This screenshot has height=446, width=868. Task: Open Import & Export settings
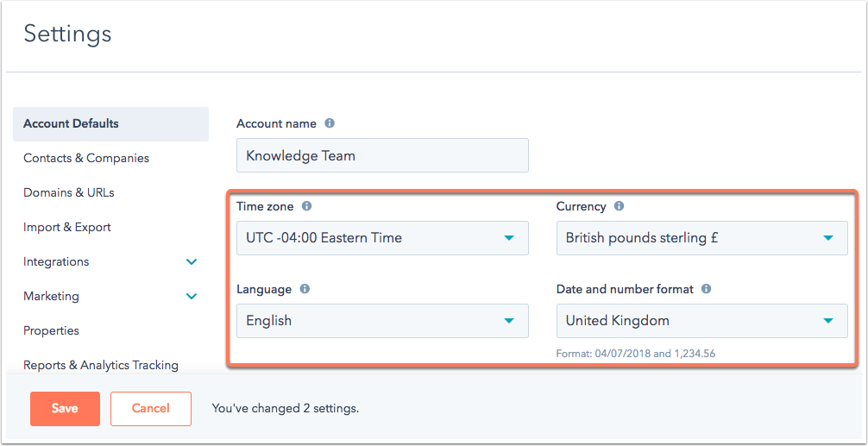point(67,227)
